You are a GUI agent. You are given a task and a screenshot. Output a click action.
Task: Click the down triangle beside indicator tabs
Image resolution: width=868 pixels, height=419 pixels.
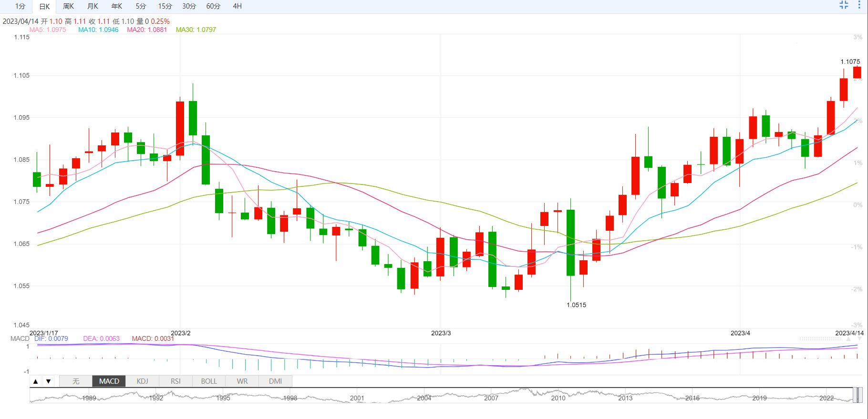coord(48,381)
